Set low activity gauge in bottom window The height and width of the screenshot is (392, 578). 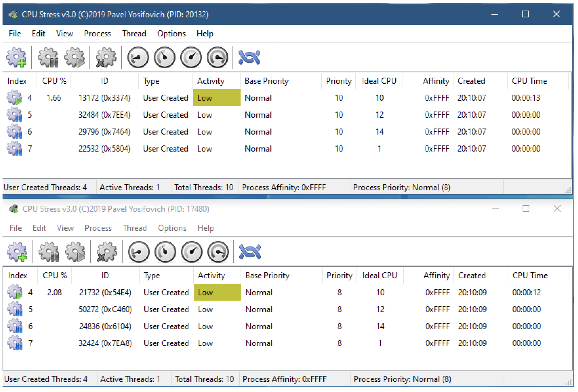pyautogui.click(x=138, y=252)
